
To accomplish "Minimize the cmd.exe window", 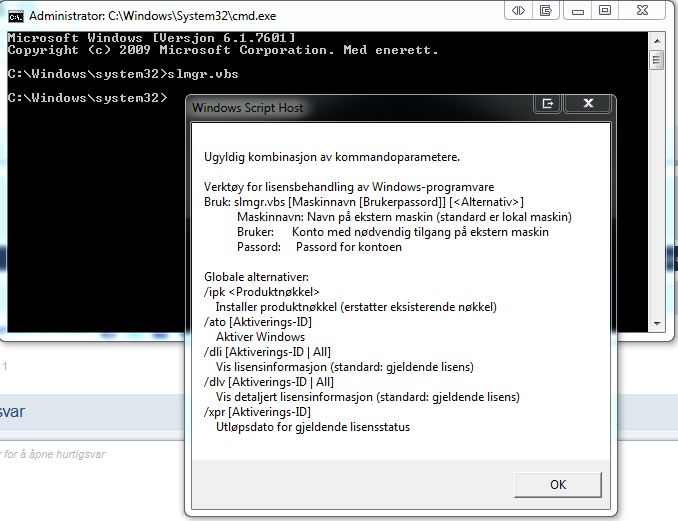I will [578, 10].
